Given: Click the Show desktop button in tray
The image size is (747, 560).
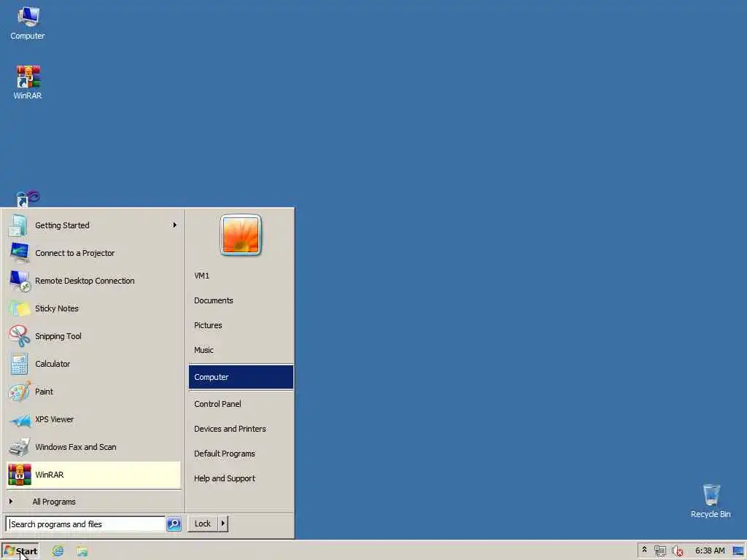Looking at the screenshot, I should (x=739, y=551).
